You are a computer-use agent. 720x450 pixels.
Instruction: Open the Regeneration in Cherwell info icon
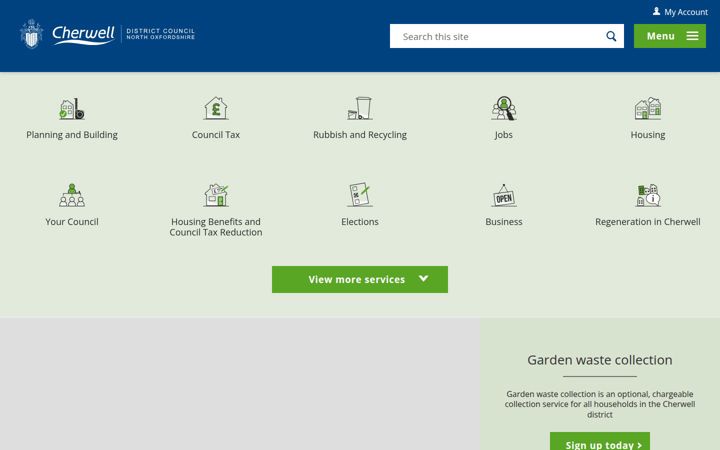point(648,195)
